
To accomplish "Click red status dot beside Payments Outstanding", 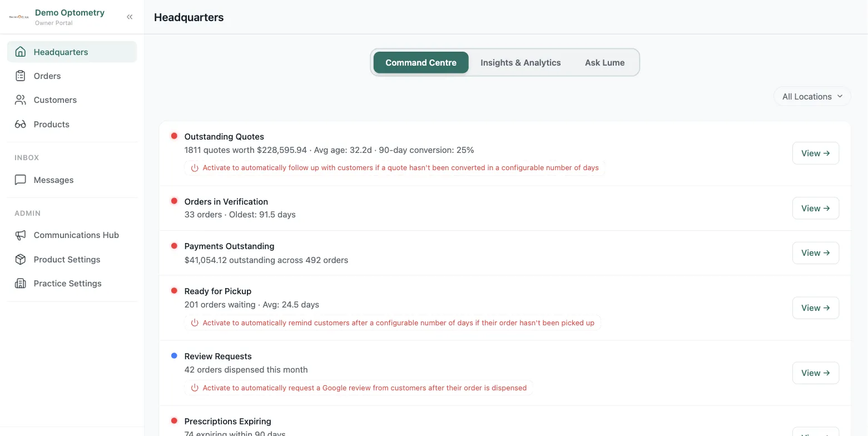I will [174, 246].
